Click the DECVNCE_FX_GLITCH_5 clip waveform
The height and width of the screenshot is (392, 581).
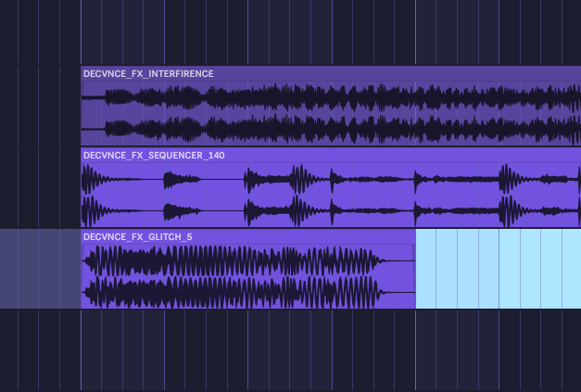point(248,276)
